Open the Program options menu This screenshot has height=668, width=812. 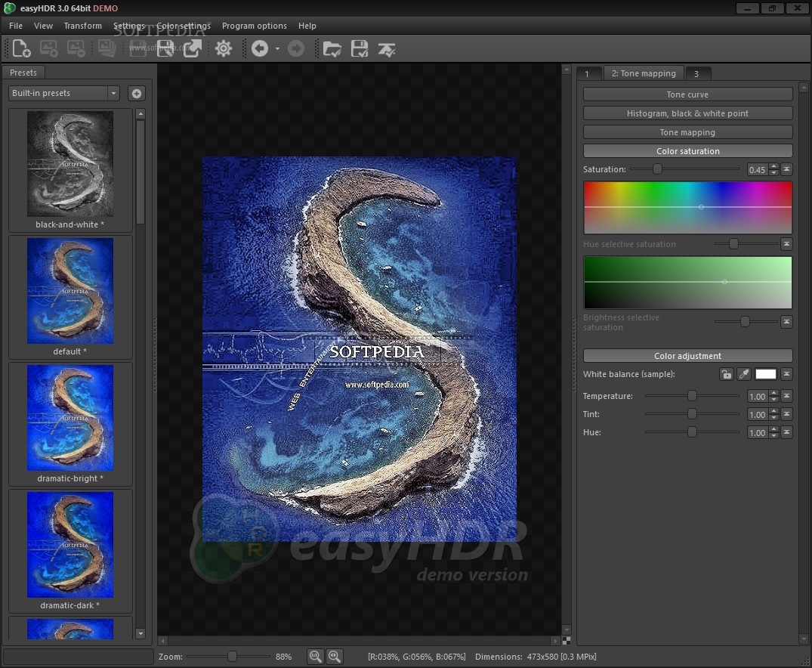click(255, 26)
